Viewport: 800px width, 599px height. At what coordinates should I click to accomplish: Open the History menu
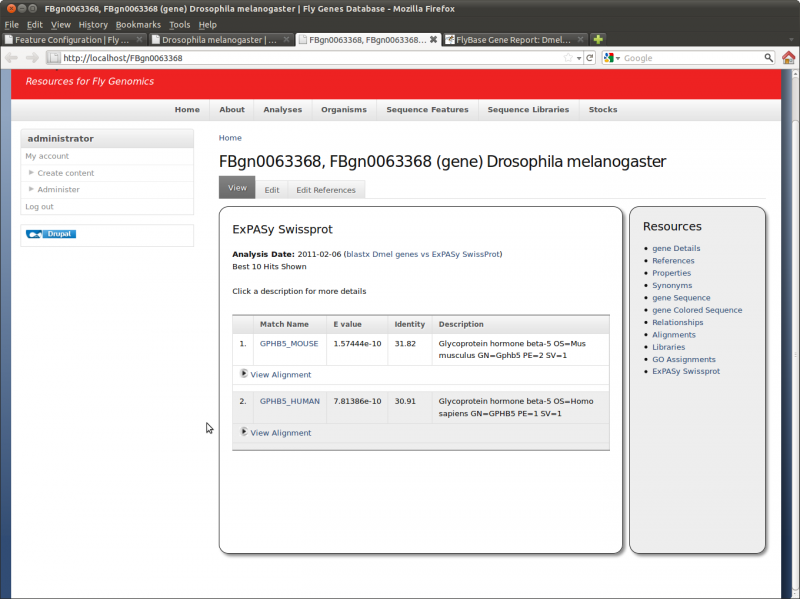(93, 24)
